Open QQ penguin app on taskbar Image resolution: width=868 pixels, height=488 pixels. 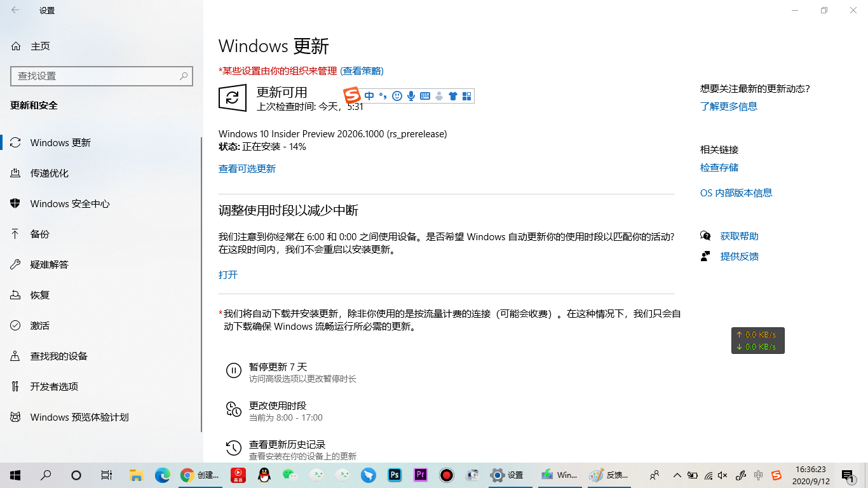tap(264, 475)
